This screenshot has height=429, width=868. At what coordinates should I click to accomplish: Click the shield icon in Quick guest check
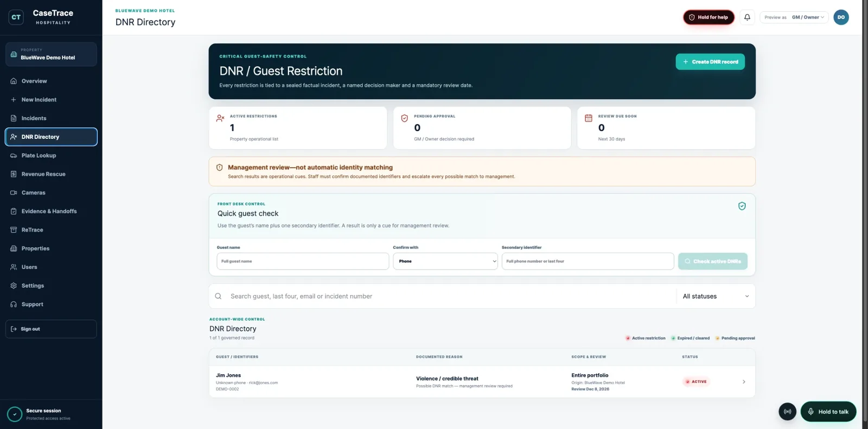pyautogui.click(x=742, y=206)
